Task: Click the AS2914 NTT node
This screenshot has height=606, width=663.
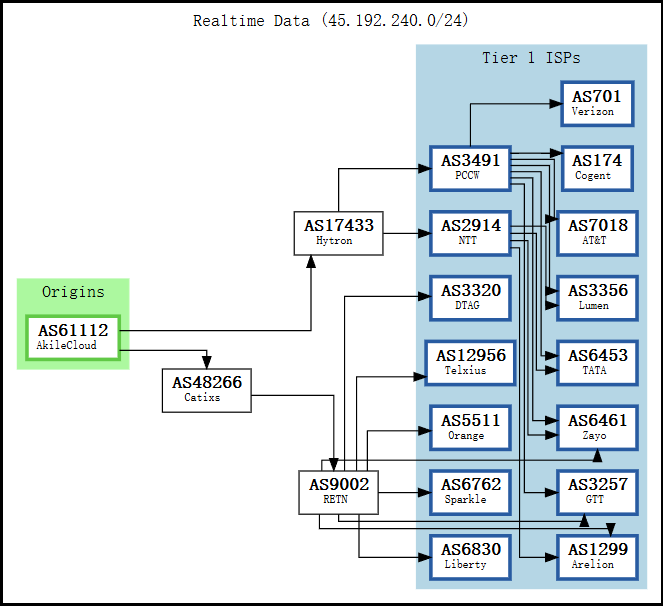Action: pos(470,233)
